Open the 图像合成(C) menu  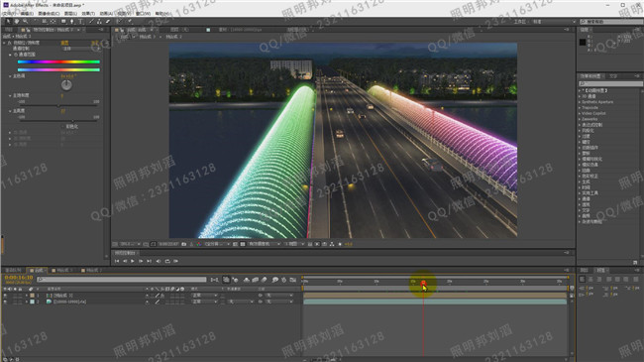pyautogui.click(x=49, y=14)
